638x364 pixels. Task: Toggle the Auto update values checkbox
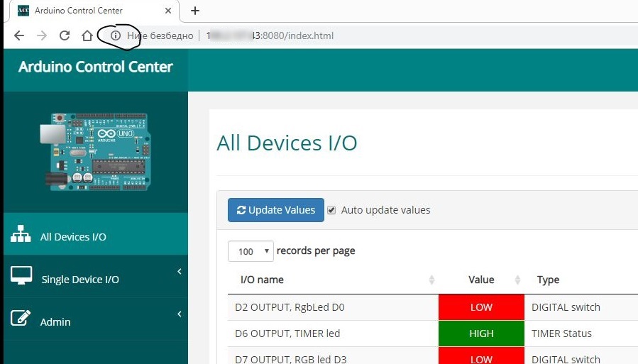click(331, 210)
